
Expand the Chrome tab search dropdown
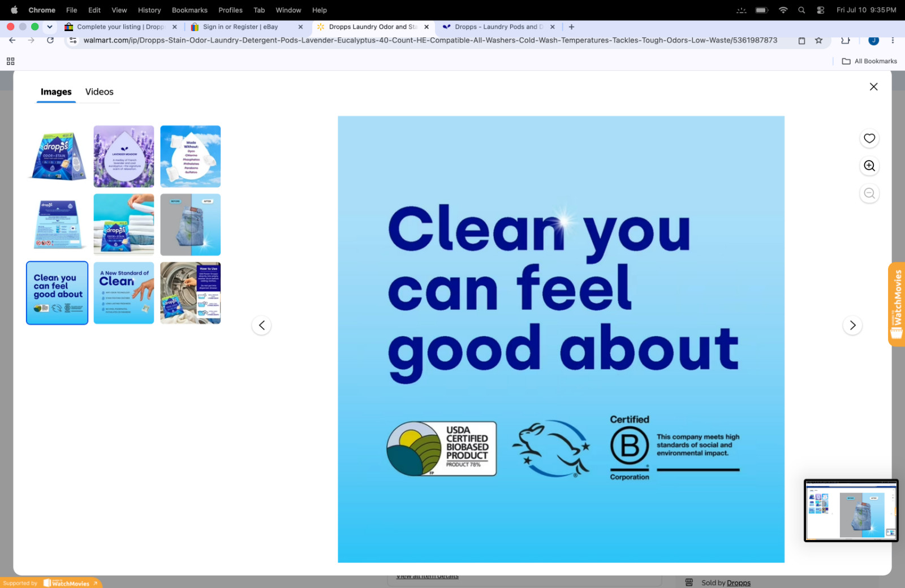coord(50,27)
